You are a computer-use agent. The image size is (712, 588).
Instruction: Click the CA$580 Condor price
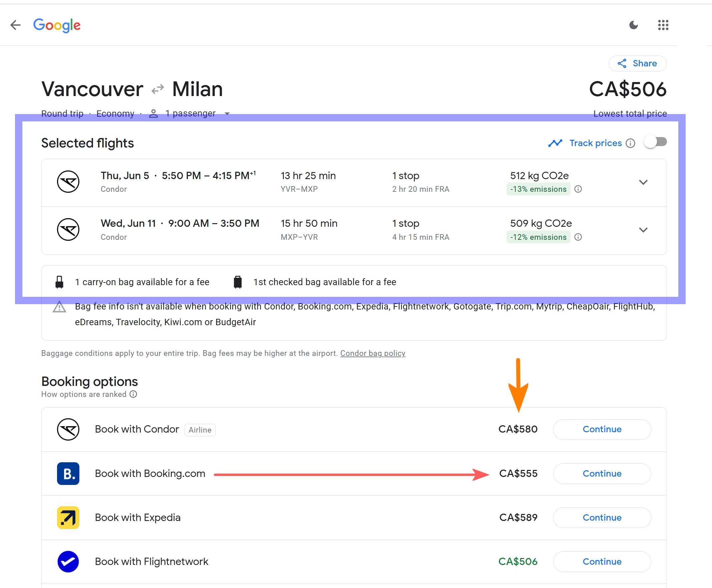click(518, 429)
